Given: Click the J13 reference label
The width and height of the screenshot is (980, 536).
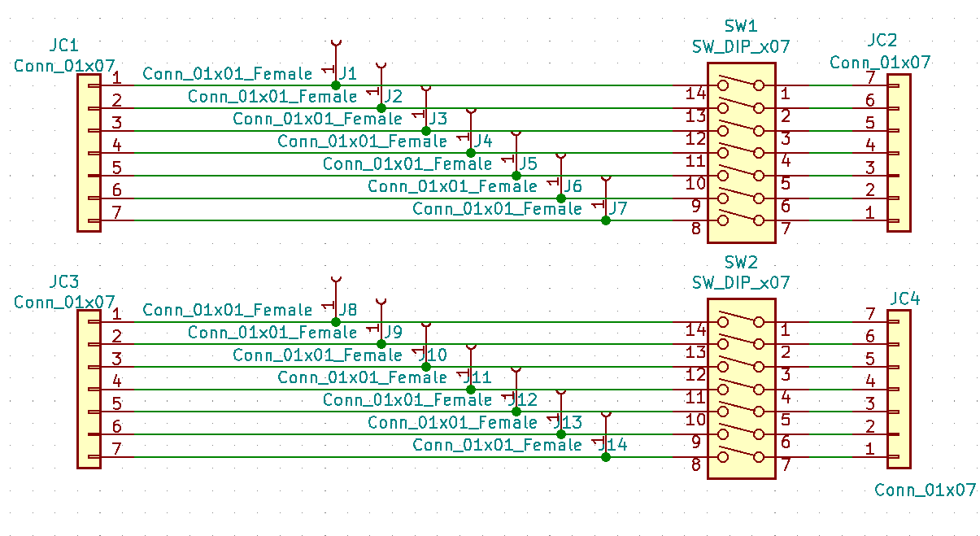Looking at the screenshot, I should tap(568, 422).
